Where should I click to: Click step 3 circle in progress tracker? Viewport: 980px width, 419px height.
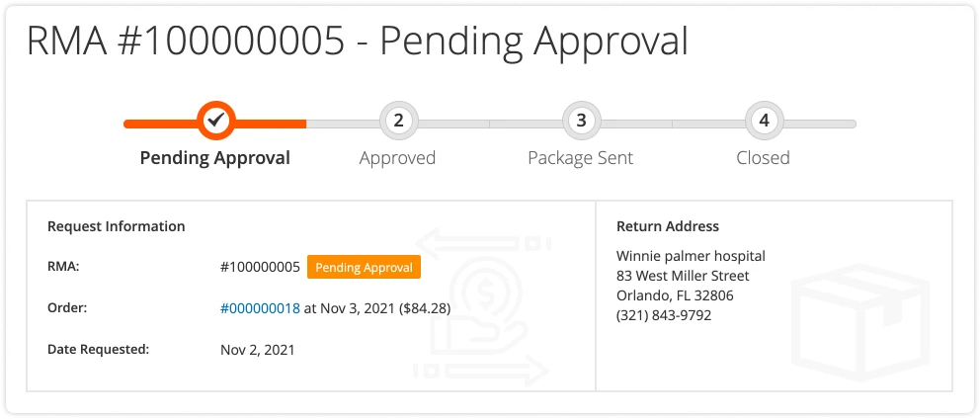tap(581, 122)
